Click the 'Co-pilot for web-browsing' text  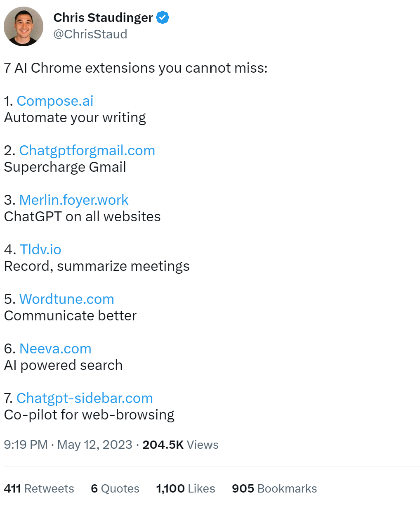click(x=89, y=415)
